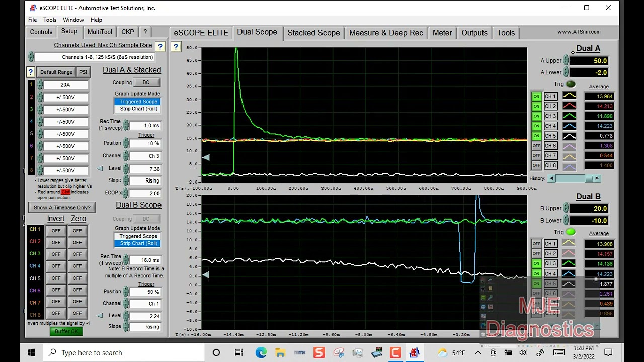The width and height of the screenshot is (644, 362).
Task: Click History slider left arrow
Action: pyautogui.click(x=551, y=178)
